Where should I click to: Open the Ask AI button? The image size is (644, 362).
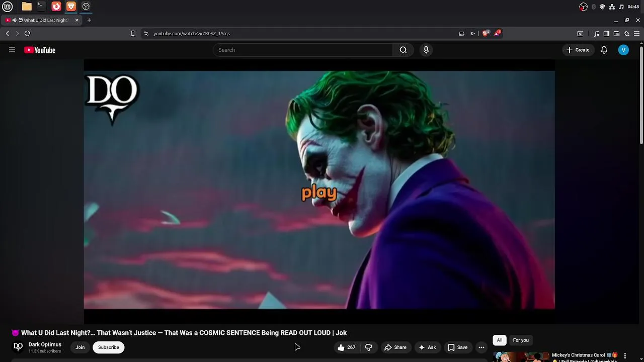tap(427, 347)
